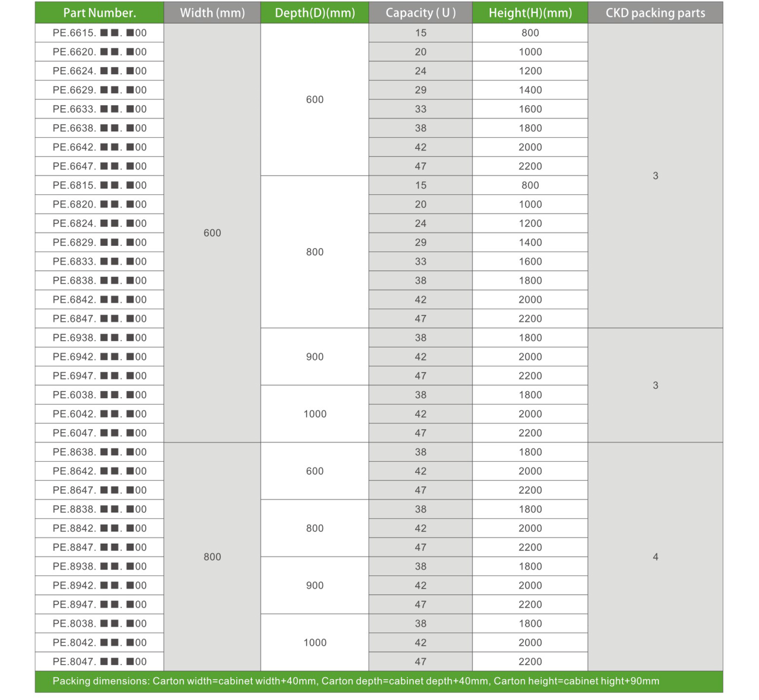Click the Part Number column header
Image resolution: width=759 pixels, height=700 pixels.
pos(99,13)
